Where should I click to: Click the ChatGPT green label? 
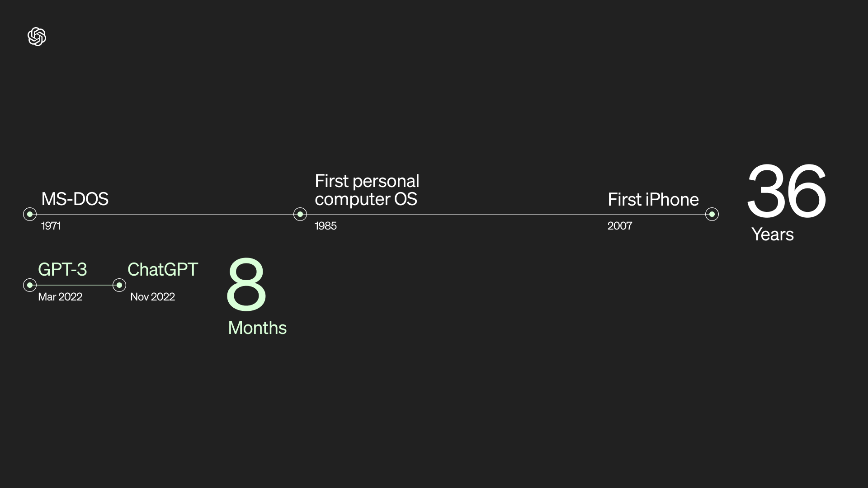(163, 269)
